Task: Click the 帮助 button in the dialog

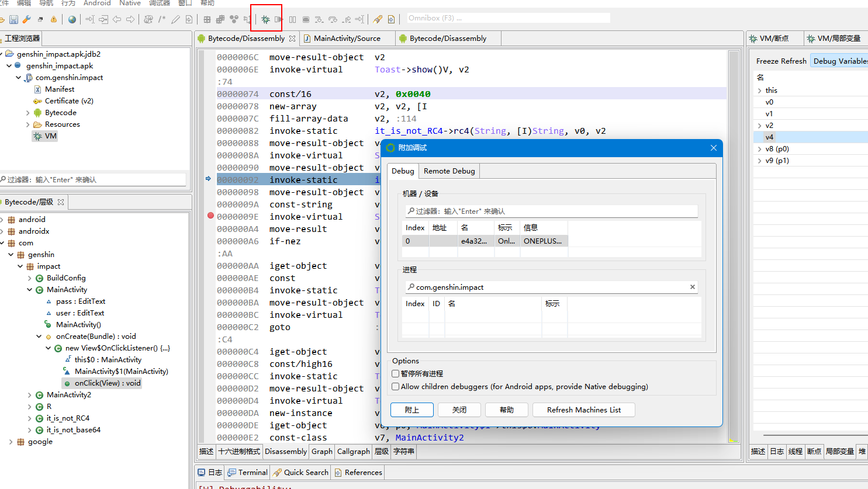Action: (x=507, y=410)
